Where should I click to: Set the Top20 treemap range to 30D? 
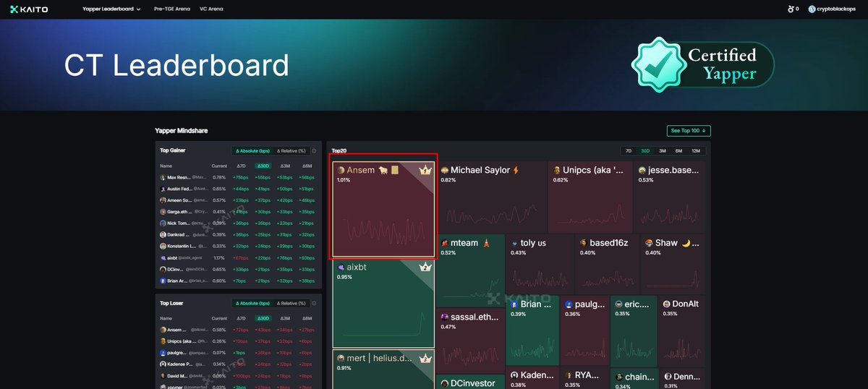[645, 150]
